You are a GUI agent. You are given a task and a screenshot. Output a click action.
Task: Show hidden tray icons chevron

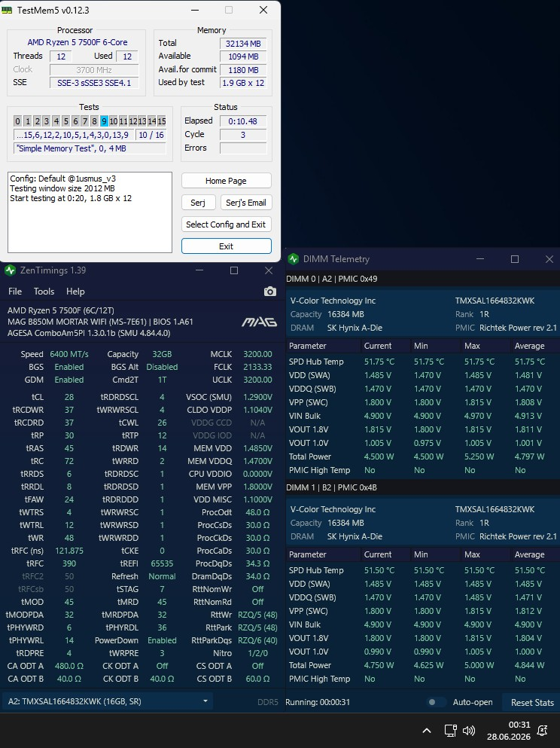pyautogui.click(x=427, y=731)
